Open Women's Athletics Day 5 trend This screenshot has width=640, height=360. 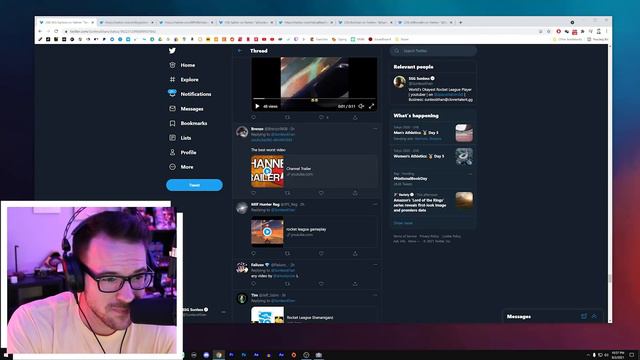(x=433, y=157)
